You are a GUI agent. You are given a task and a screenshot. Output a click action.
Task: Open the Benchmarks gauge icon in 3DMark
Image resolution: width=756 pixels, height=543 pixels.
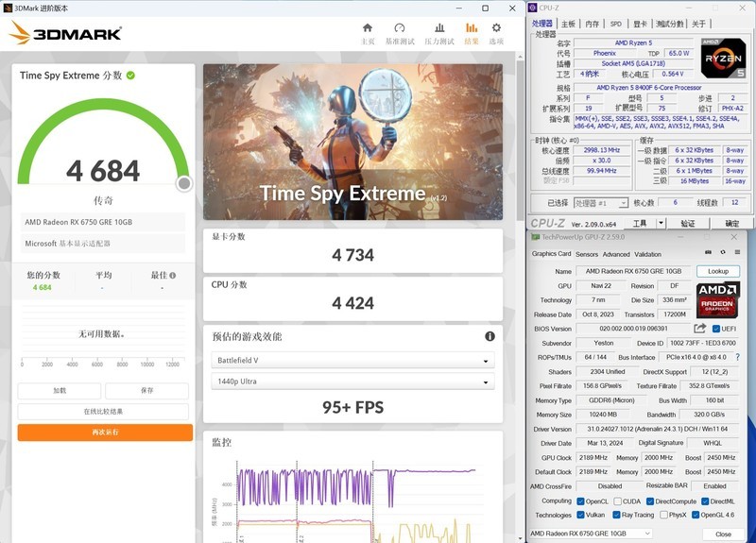(399, 28)
